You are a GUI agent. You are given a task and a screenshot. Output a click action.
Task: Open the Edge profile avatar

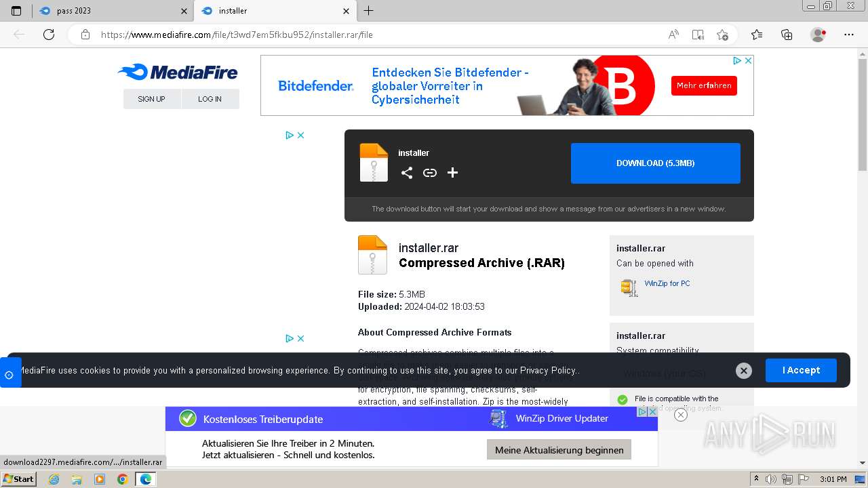tap(818, 35)
